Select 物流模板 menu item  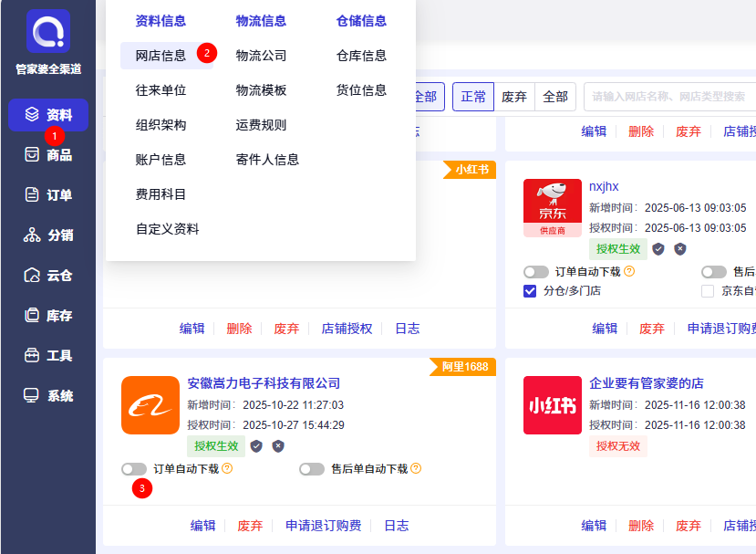coord(261,90)
